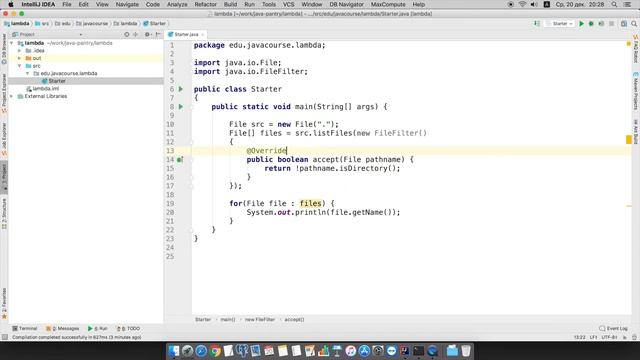Image resolution: width=640 pixels, height=360 pixels.
Task: Hide the Project panel with the hide icon
Action: click(x=158, y=35)
